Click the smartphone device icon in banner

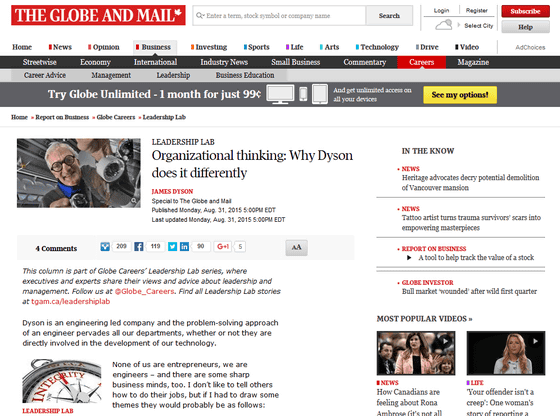303,94
